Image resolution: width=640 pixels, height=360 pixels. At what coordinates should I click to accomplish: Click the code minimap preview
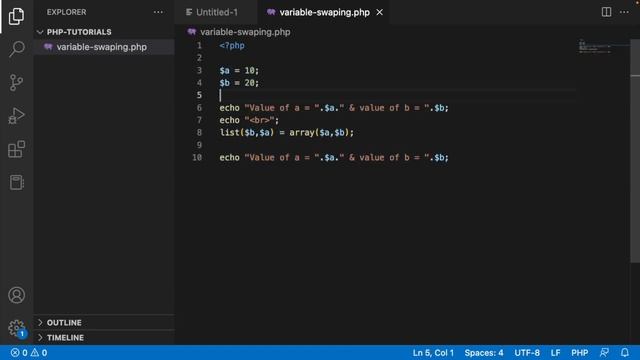click(x=595, y=47)
